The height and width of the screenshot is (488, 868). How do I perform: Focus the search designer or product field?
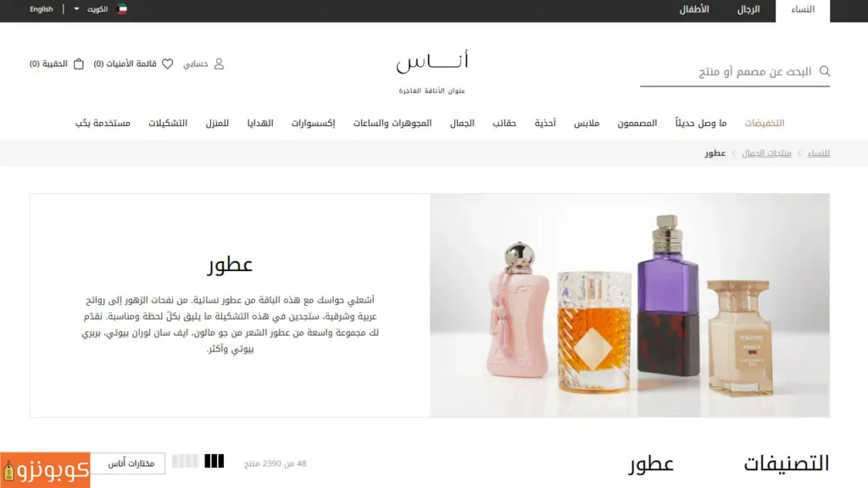pos(735,72)
